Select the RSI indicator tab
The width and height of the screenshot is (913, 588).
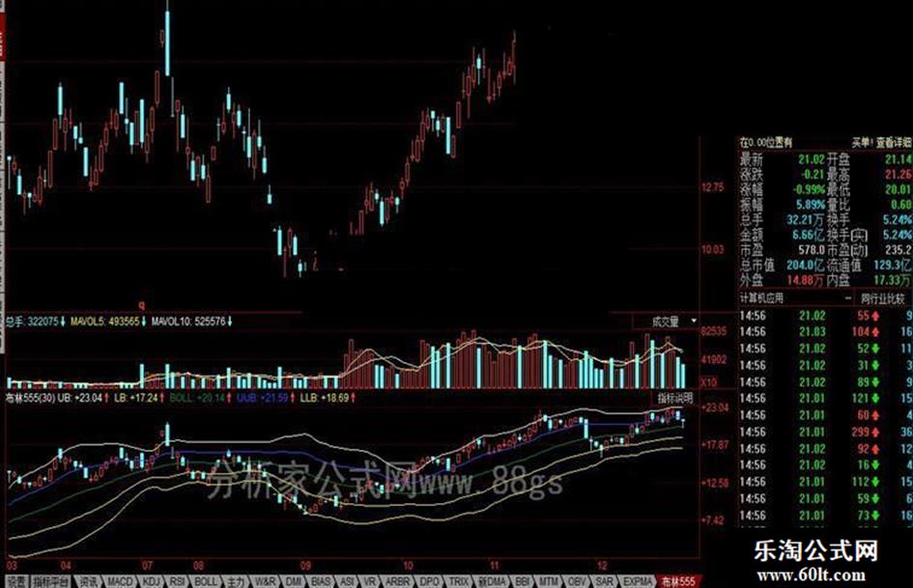pyautogui.click(x=178, y=581)
